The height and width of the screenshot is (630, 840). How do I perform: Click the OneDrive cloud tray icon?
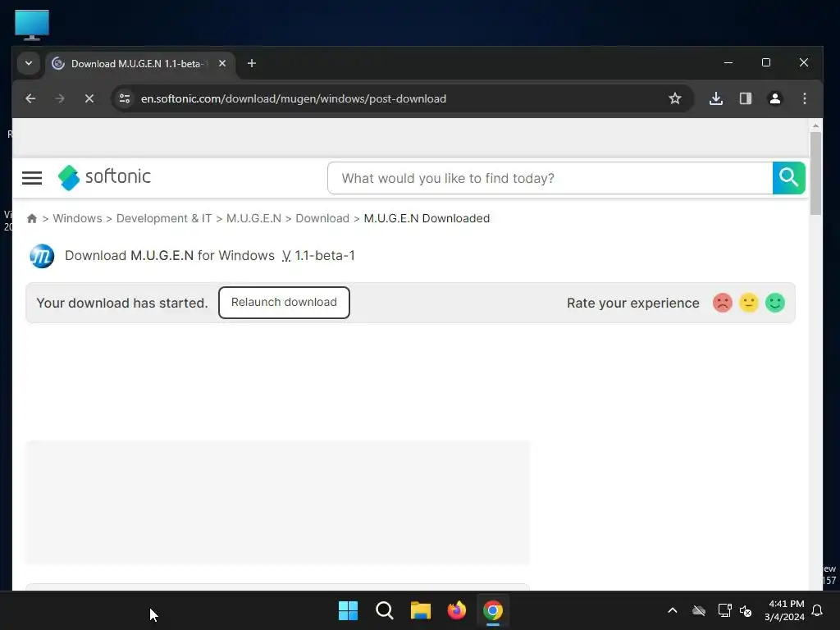pos(699,610)
